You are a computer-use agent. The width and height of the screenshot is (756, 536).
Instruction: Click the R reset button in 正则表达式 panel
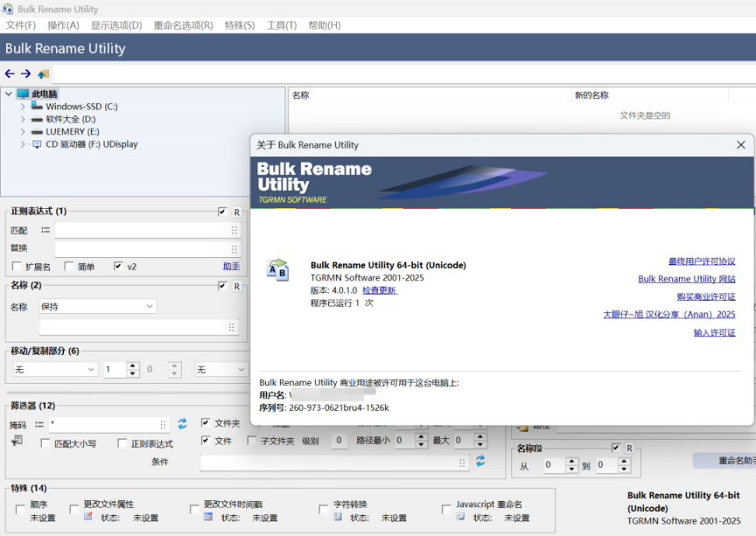[x=236, y=212]
